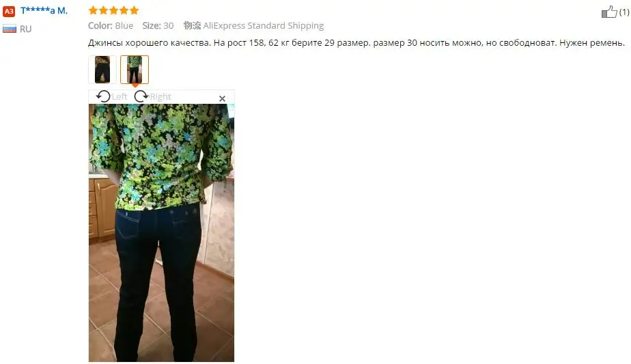Click the thumbs-up helpful icon

click(x=609, y=12)
